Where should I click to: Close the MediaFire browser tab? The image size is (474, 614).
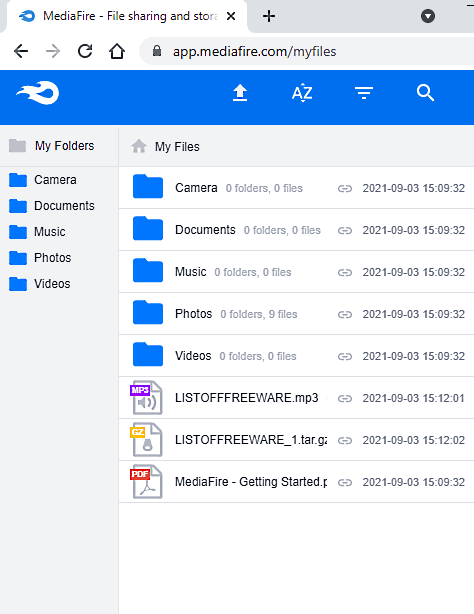pyautogui.click(x=231, y=16)
